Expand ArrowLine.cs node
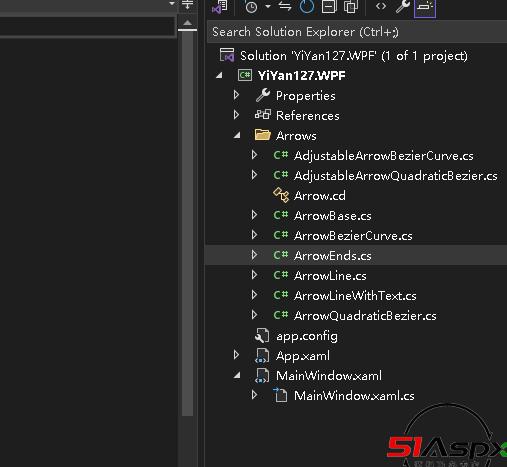 click(x=254, y=275)
